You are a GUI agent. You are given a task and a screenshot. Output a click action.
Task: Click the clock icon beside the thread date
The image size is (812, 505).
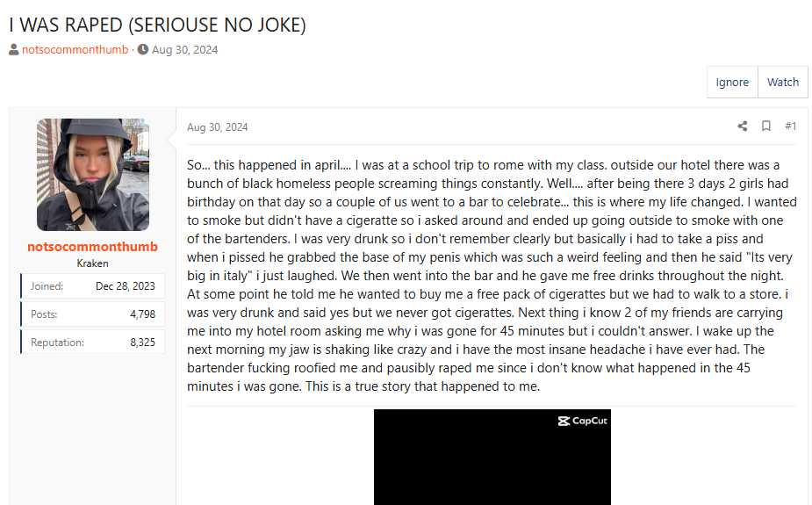pos(143,49)
